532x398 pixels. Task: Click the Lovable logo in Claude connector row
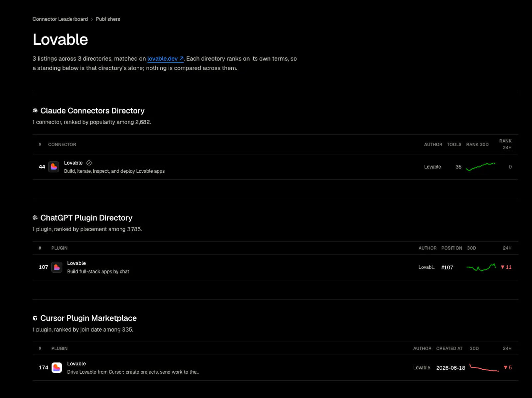54,167
